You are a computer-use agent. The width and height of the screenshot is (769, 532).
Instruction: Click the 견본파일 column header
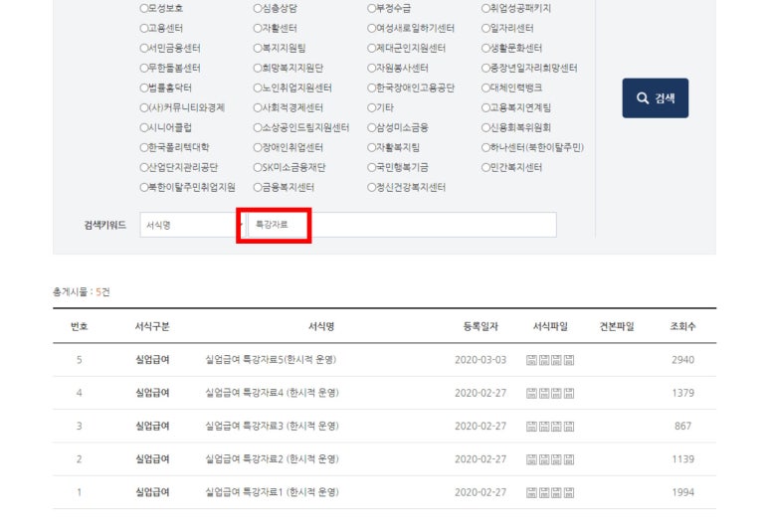pos(617,326)
